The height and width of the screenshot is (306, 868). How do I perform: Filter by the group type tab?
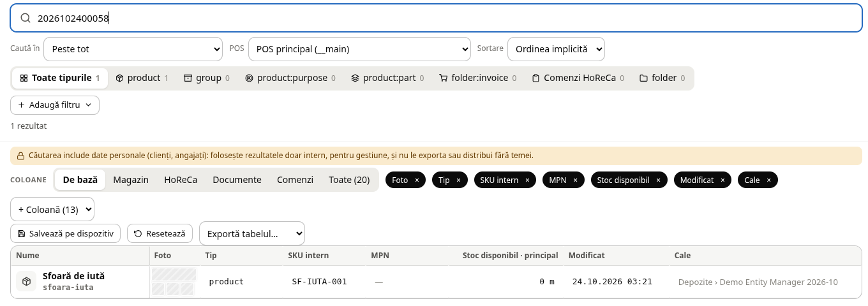pyautogui.click(x=206, y=78)
